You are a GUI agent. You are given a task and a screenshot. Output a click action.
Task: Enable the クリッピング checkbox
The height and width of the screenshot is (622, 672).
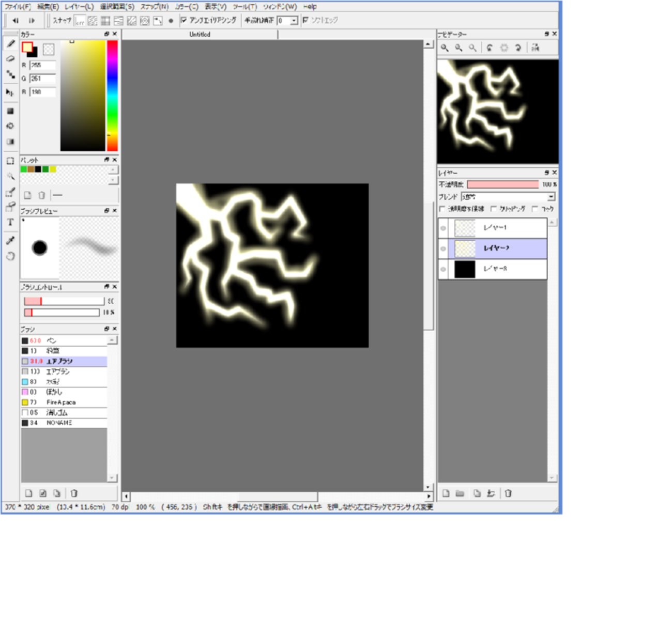coord(494,209)
